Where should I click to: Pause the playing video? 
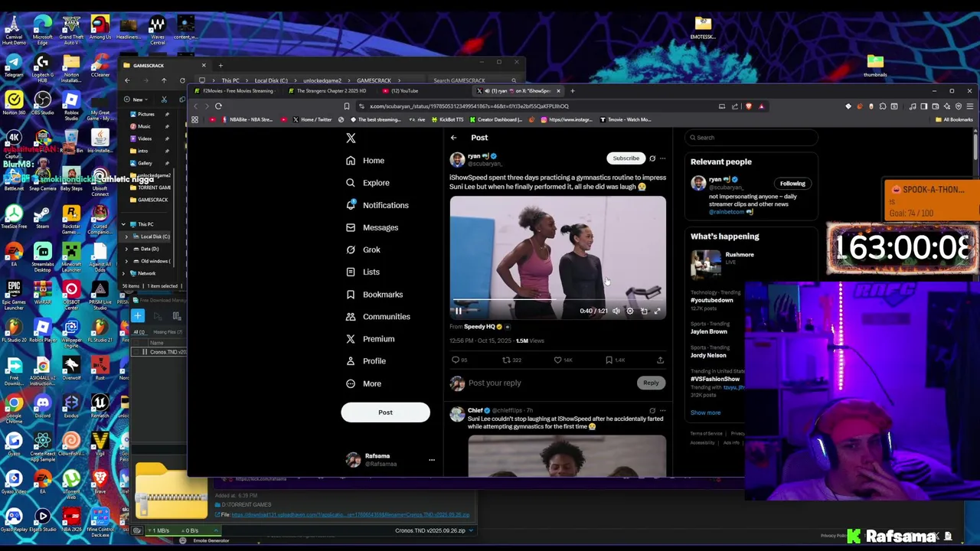coord(459,311)
